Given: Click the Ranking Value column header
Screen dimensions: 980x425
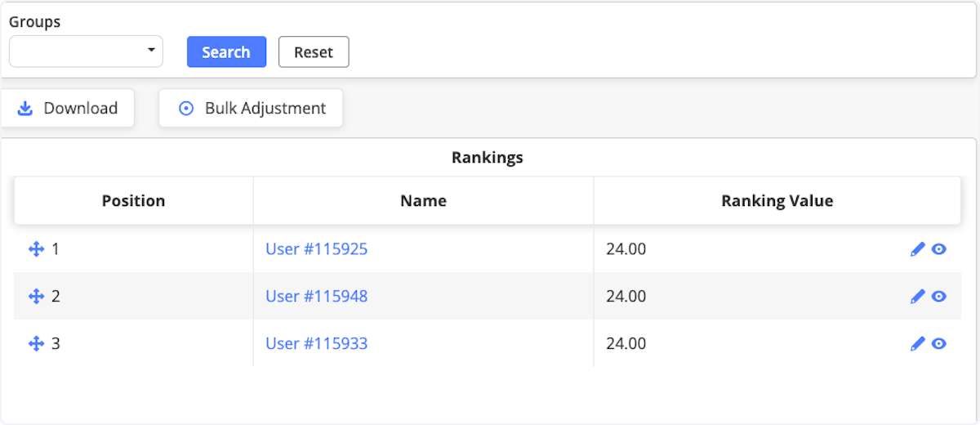Looking at the screenshot, I should click(x=777, y=201).
